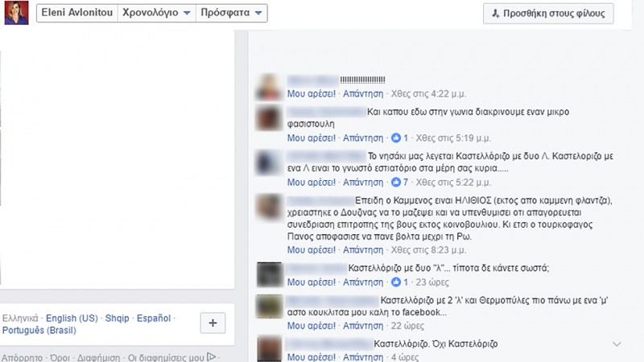Screen dimensions: 644x362
Task: Reply to the comment posted at 8:23 μ.μ.
Action: [x=363, y=250]
